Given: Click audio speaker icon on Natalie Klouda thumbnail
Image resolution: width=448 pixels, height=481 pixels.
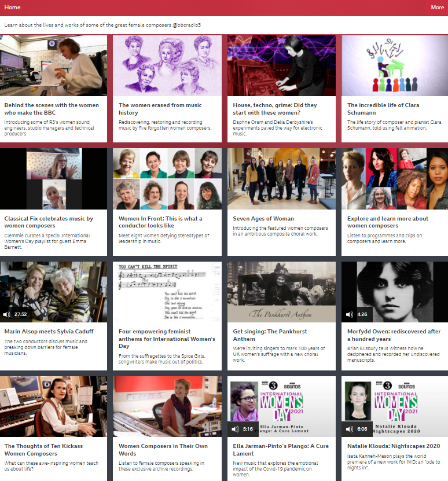Looking at the screenshot, I should point(349,429).
